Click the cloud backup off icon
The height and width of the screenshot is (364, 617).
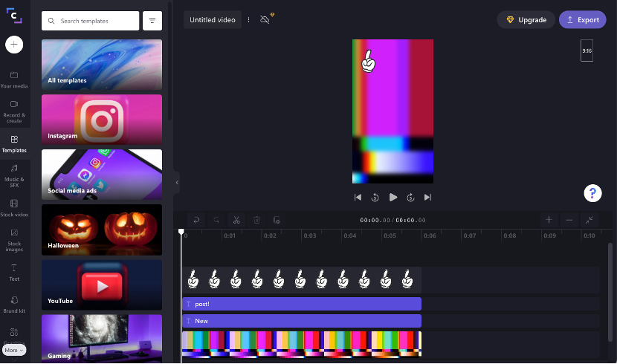pyautogui.click(x=266, y=19)
